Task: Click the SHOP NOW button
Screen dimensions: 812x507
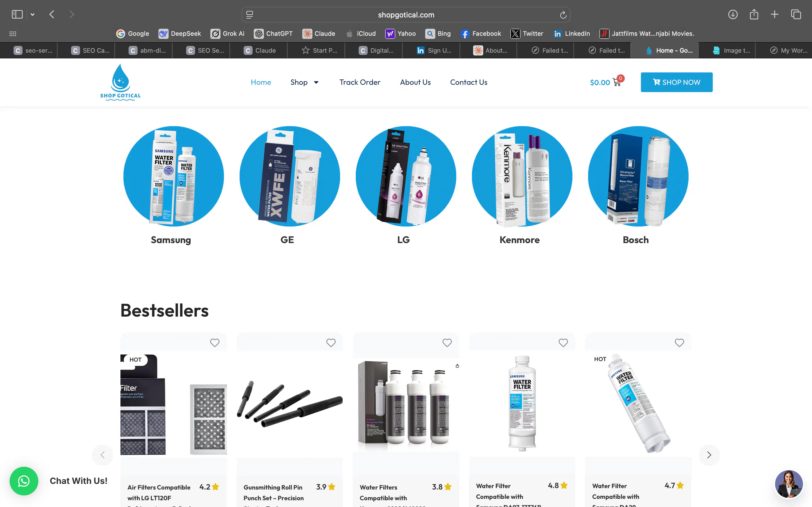Action: pos(676,82)
